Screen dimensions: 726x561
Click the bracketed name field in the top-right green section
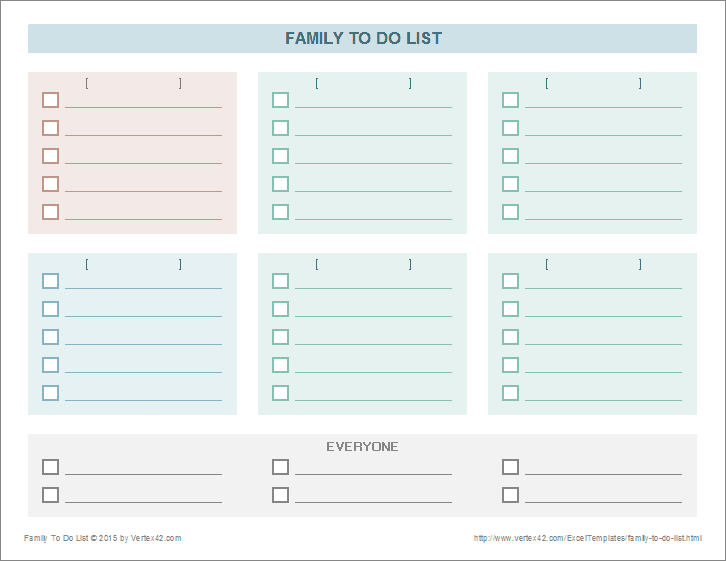(x=593, y=84)
